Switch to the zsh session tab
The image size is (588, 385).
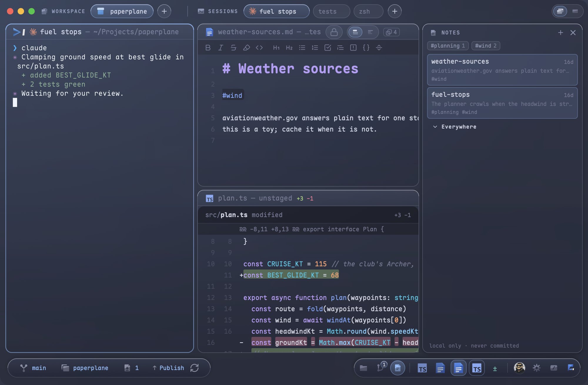pos(368,11)
